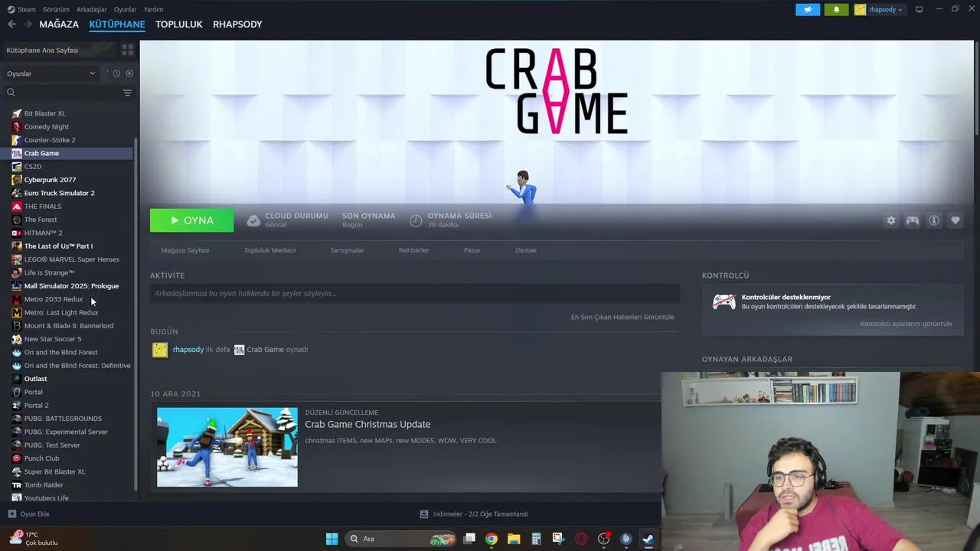Click rhapsody username in activity feed

point(188,350)
